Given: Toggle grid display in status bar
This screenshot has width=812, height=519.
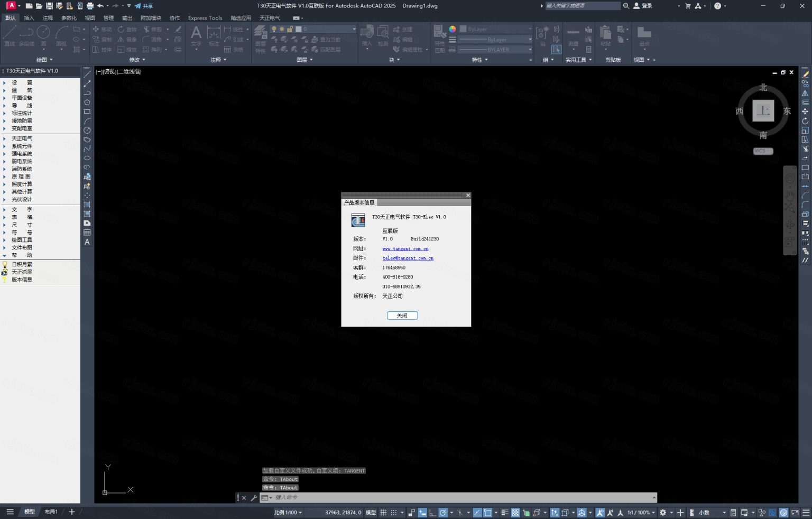Looking at the screenshot, I should click(x=383, y=513).
